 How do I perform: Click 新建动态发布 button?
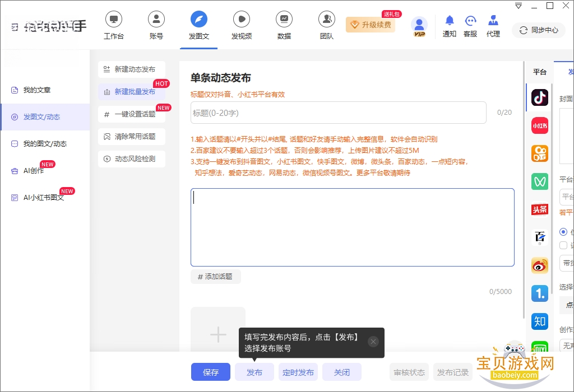coord(132,69)
